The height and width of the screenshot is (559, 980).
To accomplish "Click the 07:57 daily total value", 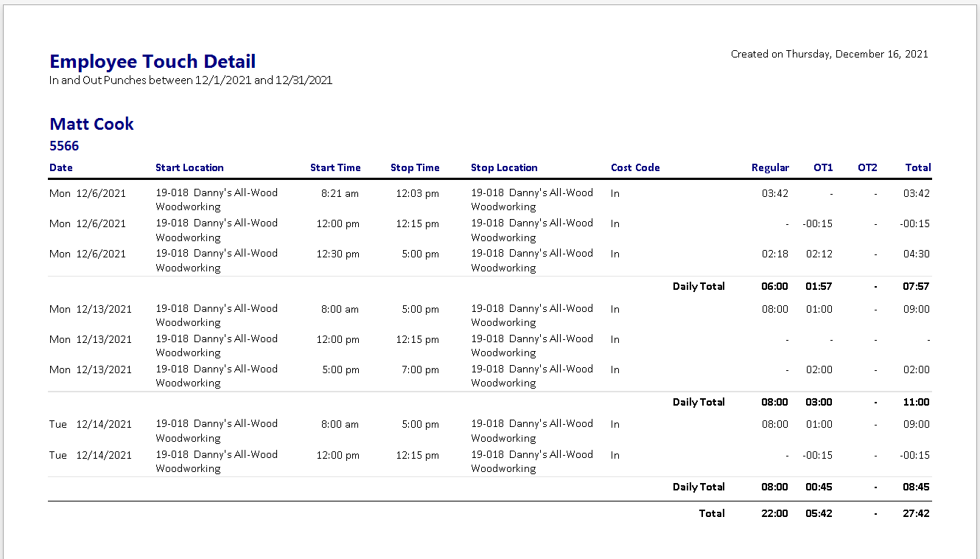I will 916,286.
